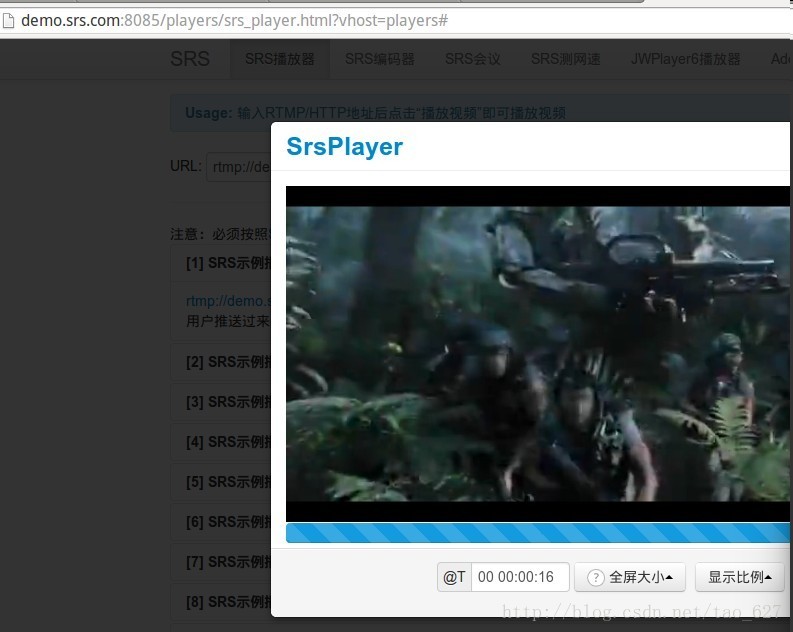Click the rtmp://demo link under item [1]

(x=228, y=301)
